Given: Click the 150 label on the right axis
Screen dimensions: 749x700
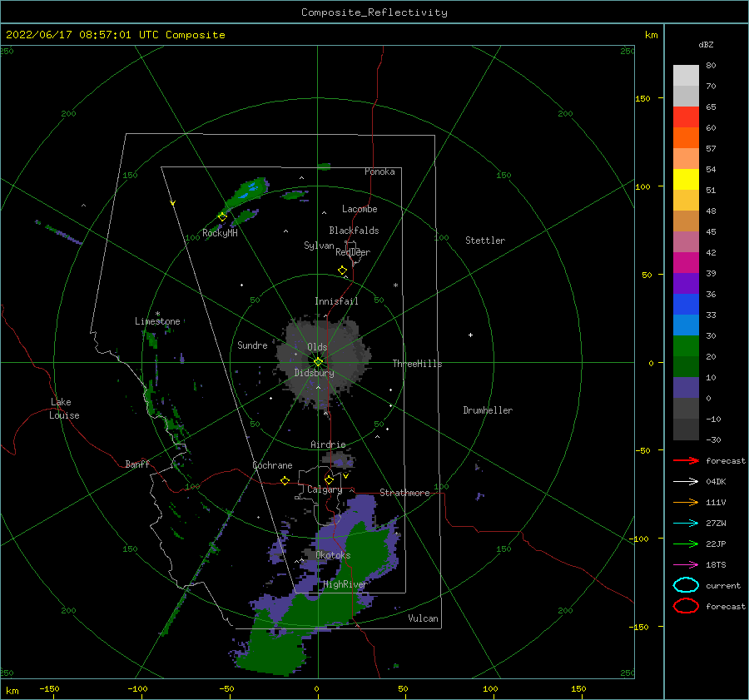Looking at the screenshot, I should [642, 98].
